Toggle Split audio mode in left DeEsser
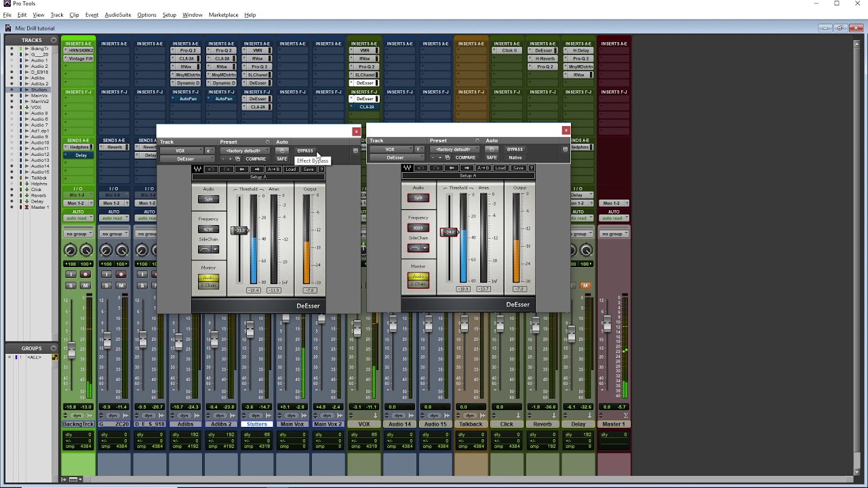Screen dimensions: 868x488 (x=208, y=199)
